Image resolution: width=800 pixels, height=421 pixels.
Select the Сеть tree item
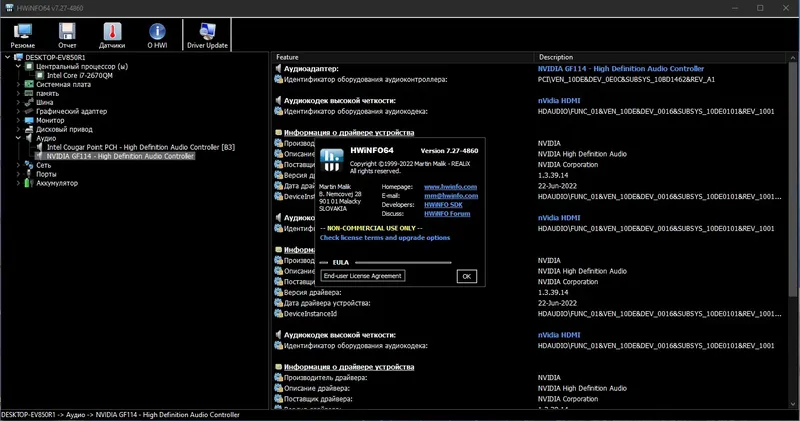tap(43, 165)
